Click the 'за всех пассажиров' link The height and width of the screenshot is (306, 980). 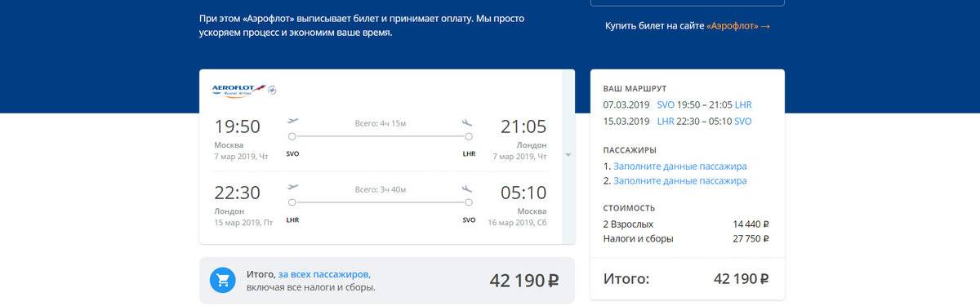[x=323, y=274]
